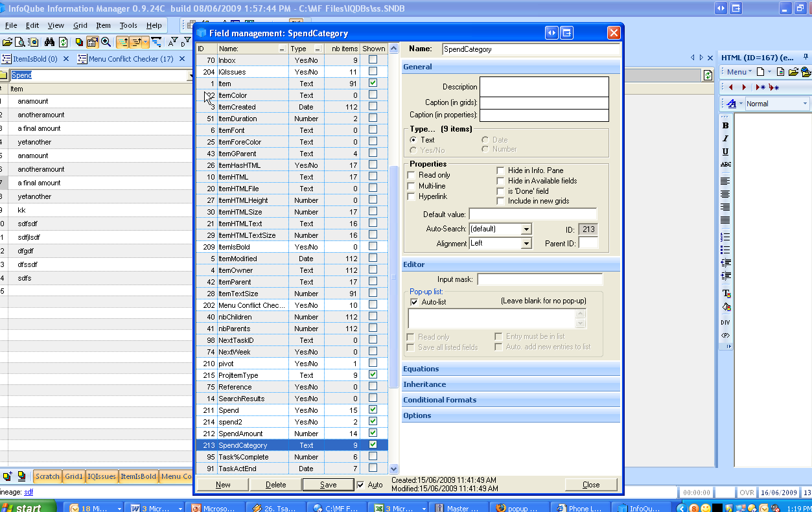This screenshot has height=512, width=812.
Task: Click the Align Right icon in HTML pane
Action: pos(725,207)
